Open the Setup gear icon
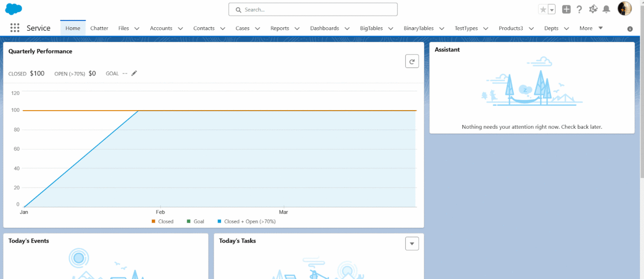644x279 pixels. tap(592, 9)
